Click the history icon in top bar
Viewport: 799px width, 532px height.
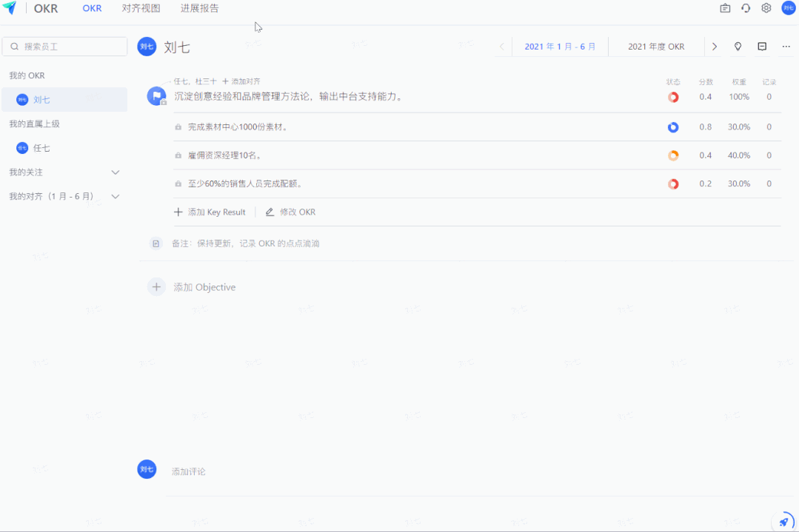pos(745,8)
